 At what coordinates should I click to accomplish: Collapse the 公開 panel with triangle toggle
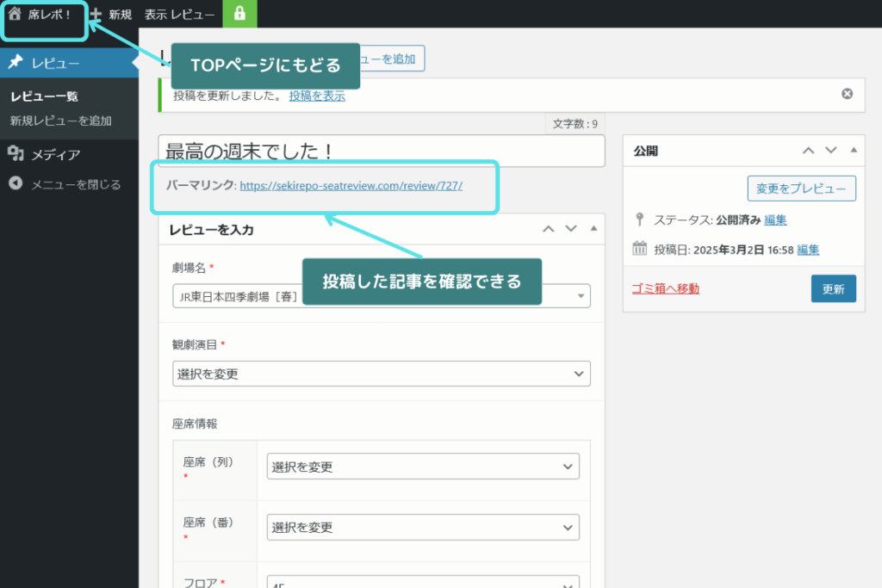[x=854, y=150]
